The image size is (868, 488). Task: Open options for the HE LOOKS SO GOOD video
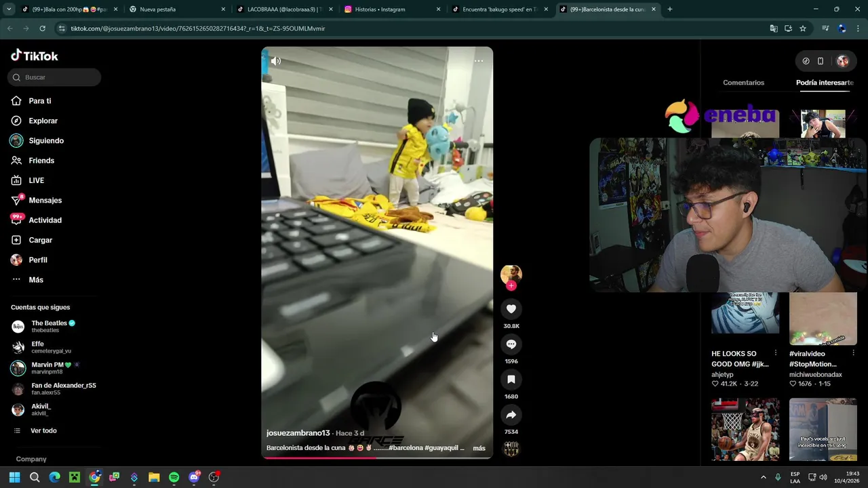(x=775, y=353)
